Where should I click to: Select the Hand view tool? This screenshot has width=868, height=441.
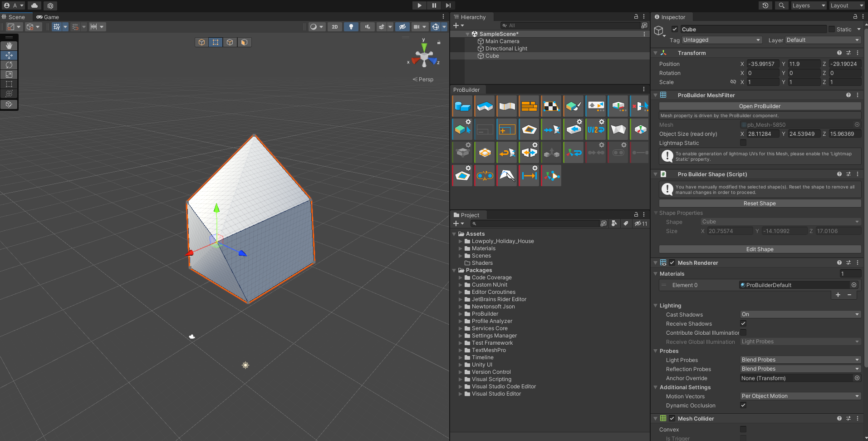[x=9, y=46]
